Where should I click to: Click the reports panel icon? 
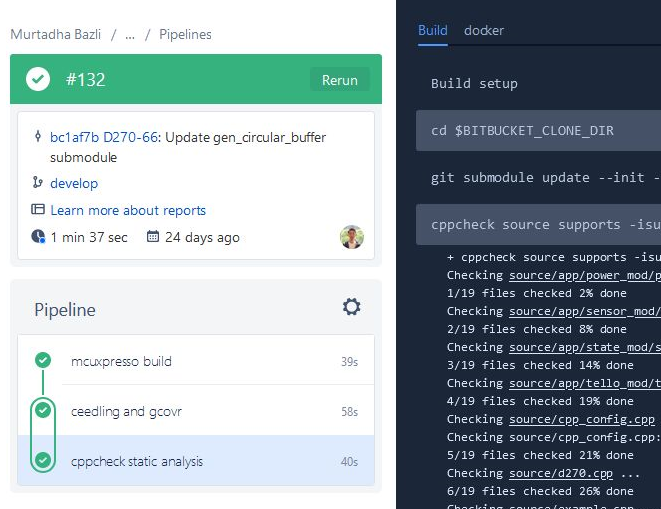coord(38,209)
